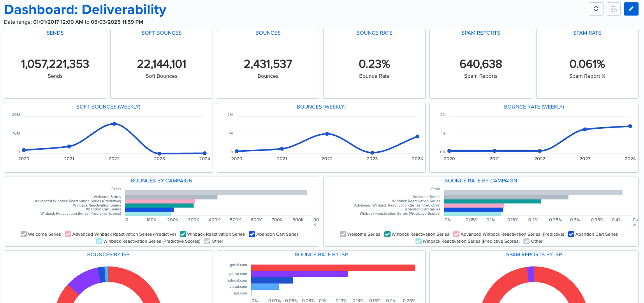Toggle Other in Bounces by Campaign legend

(207, 241)
